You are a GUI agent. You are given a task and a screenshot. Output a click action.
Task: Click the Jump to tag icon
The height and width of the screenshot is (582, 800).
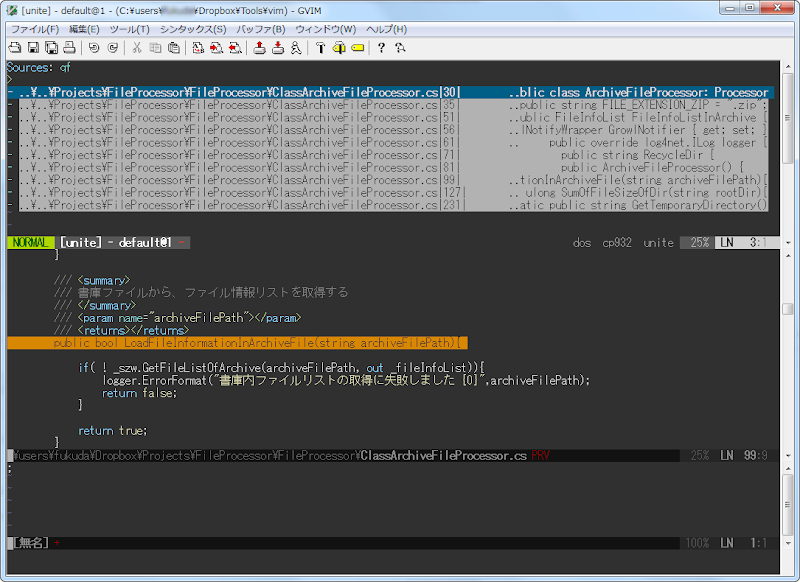pyautogui.click(x=358, y=48)
